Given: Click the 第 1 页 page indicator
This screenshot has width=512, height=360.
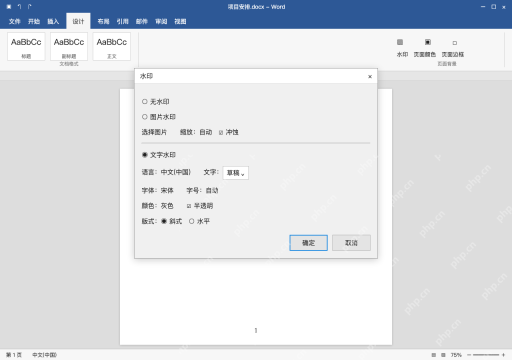Looking at the screenshot, I should click(x=14, y=355).
